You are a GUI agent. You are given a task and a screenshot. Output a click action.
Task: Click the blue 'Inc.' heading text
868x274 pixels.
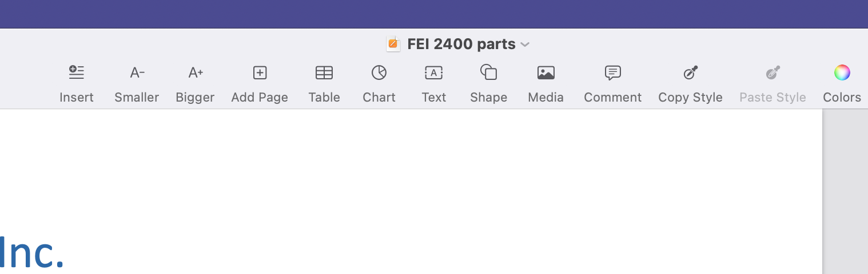[31, 253]
